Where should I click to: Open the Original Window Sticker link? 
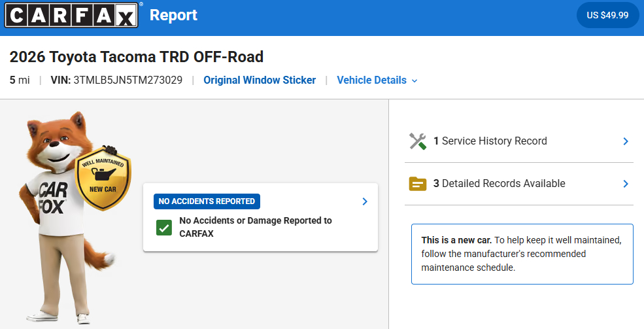260,80
